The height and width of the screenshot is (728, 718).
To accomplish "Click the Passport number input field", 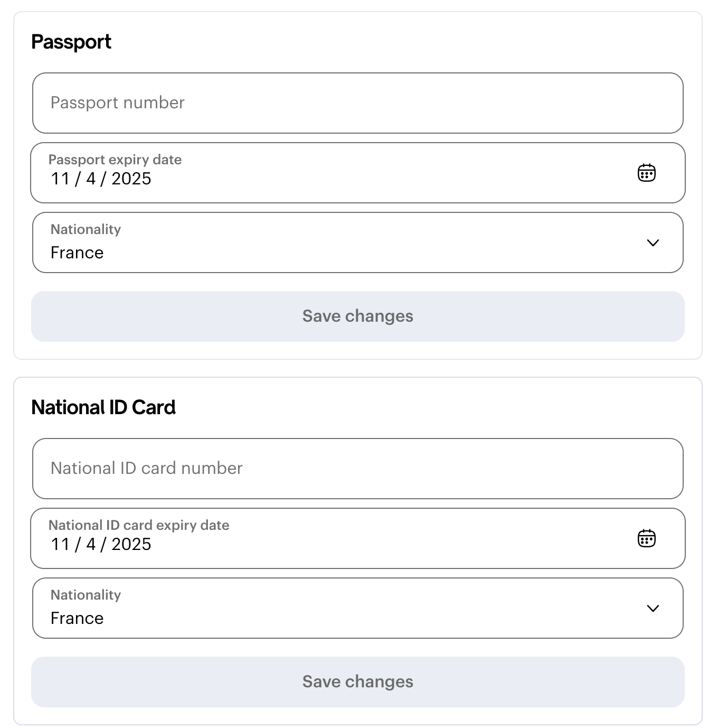I will (x=357, y=103).
